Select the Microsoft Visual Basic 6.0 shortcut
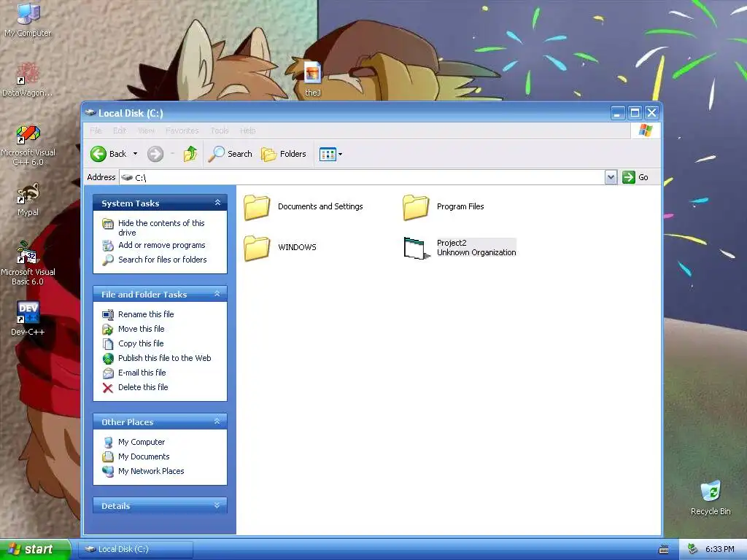Viewport: 747px width, 560px height. tap(28, 263)
